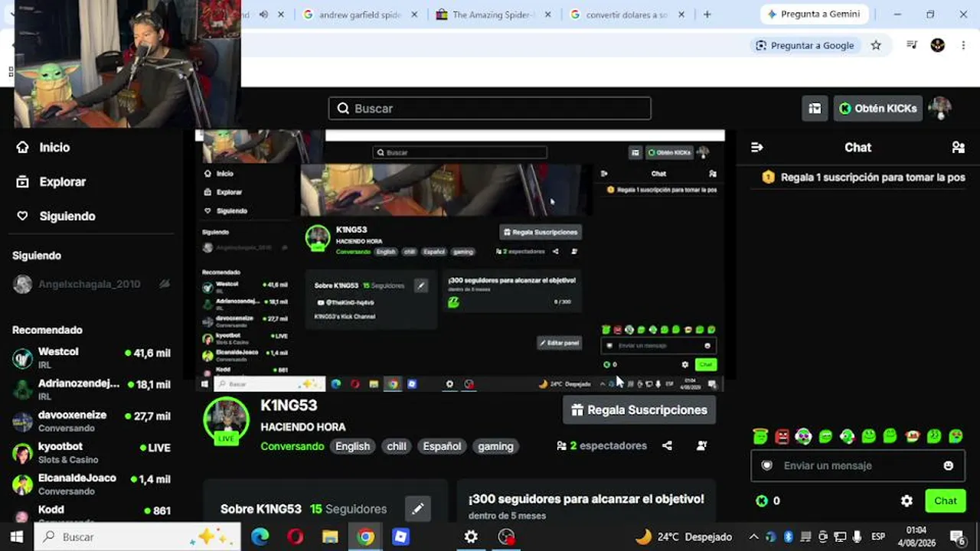Open the kyootbot recommended channel
Viewport: 980px width, 551px height.
pyautogui.click(x=92, y=452)
